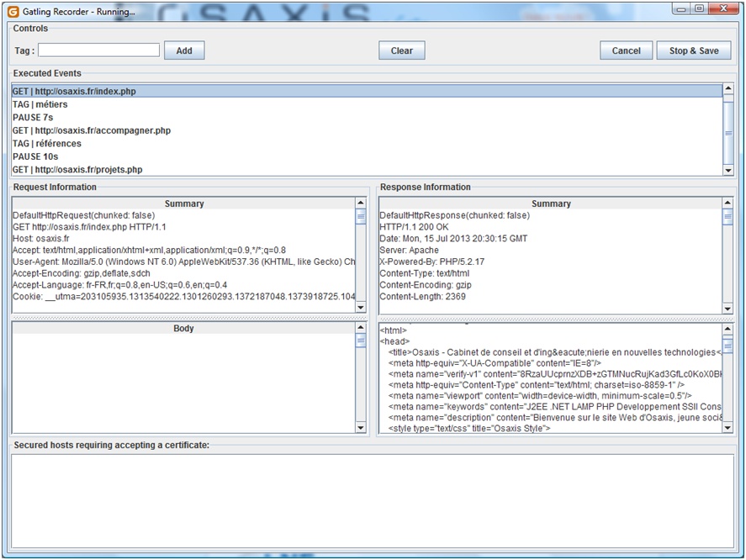This screenshot has width=746, height=560.
Task: Click inside the secured hosts certificate list
Action: (373, 501)
